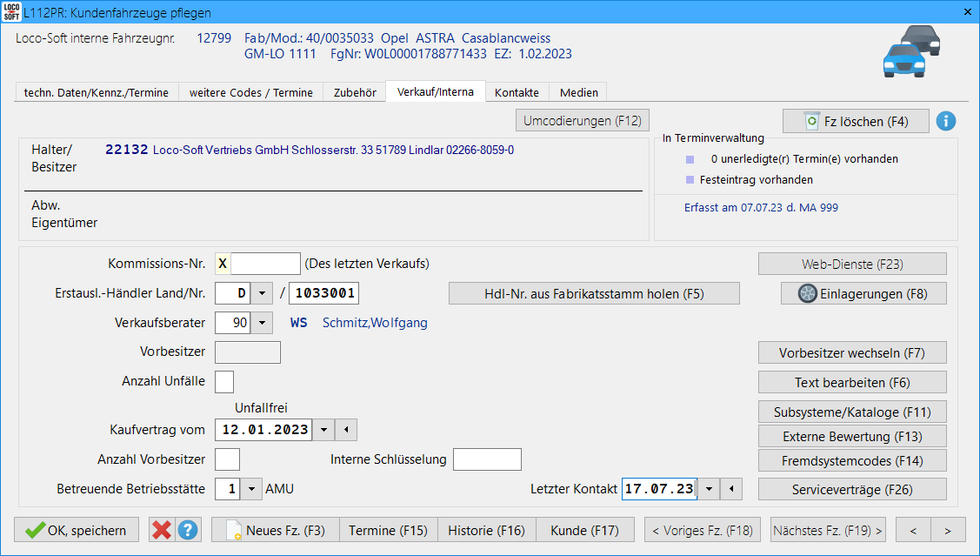Delete vehicle with Fz löschen (F4)
980x556 pixels.
(x=855, y=121)
